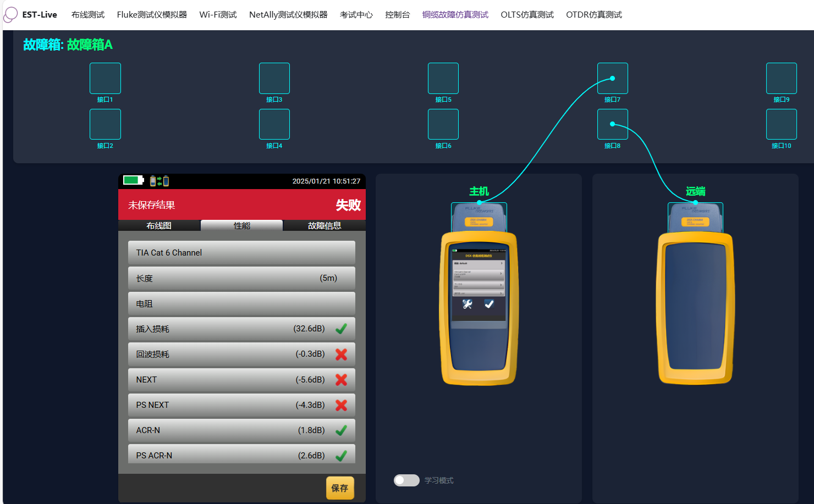Open the 电阻 result row
Screen dimensions: 814x504
(241, 303)
